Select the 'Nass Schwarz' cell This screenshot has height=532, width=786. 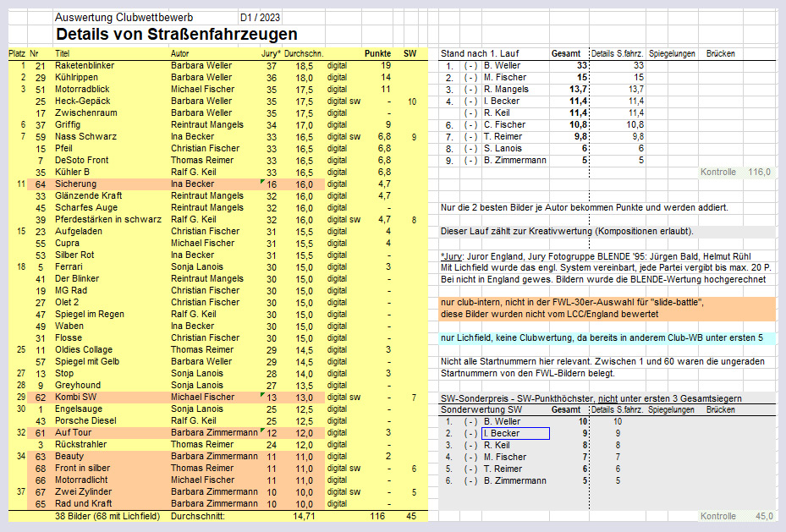tap(85, 137)
